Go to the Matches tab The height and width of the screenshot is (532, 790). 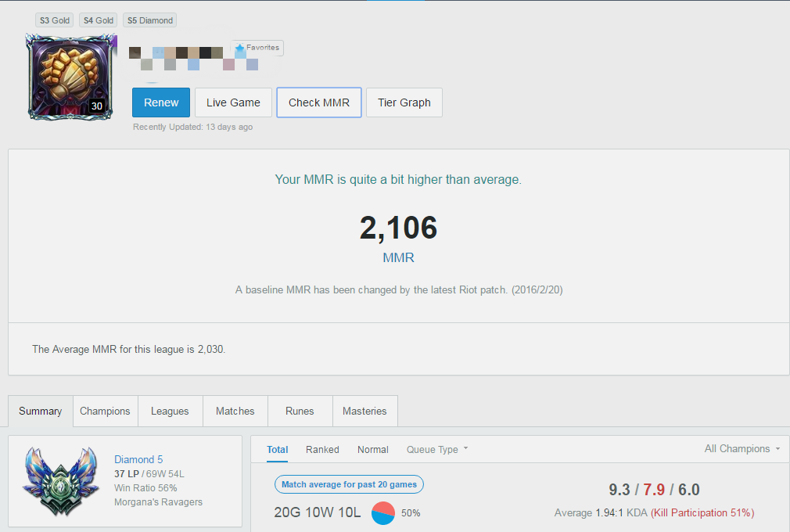[235, 411]
